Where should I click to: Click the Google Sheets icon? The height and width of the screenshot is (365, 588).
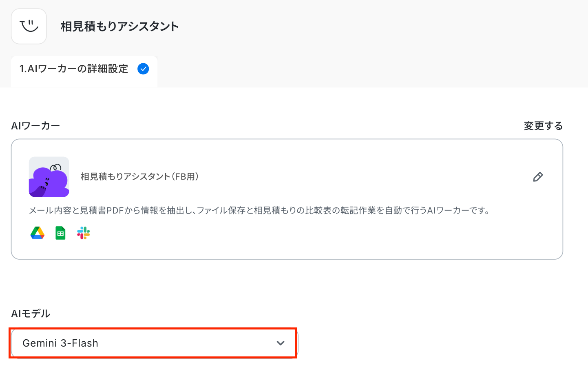[x=60, y=233]
